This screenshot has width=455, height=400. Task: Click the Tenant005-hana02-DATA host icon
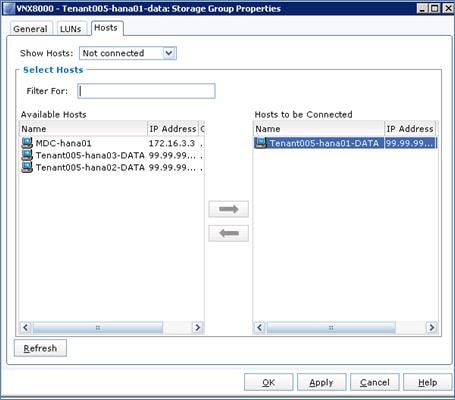point(27,167)
